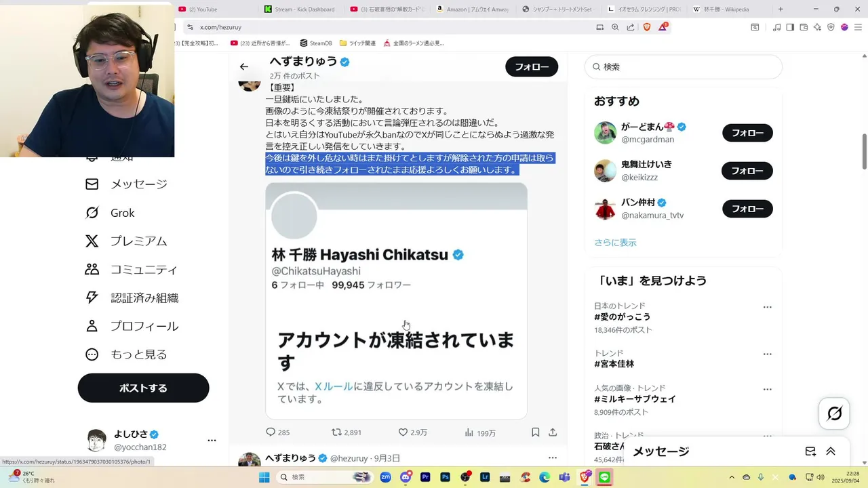Follow へずまりゅう with header フォロー button
The height and width of the screenshot is (488, 868).
532,66
